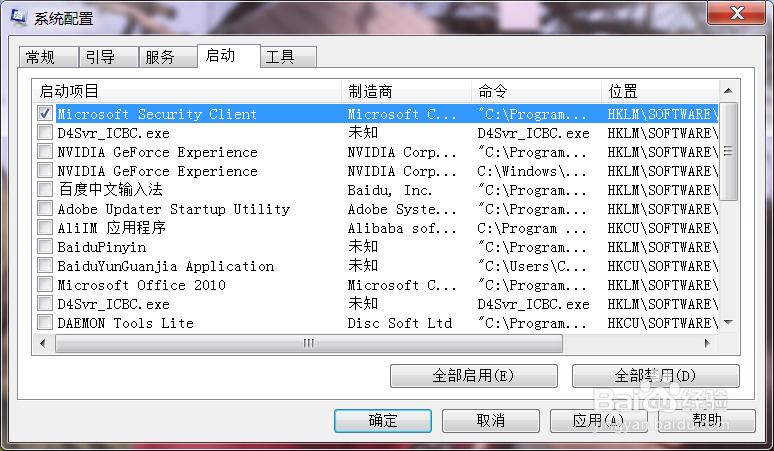The width and height of the screenshot is (774, 451).
Task: Click Adobe Syste... manufacturer cell
Action: 402,209
